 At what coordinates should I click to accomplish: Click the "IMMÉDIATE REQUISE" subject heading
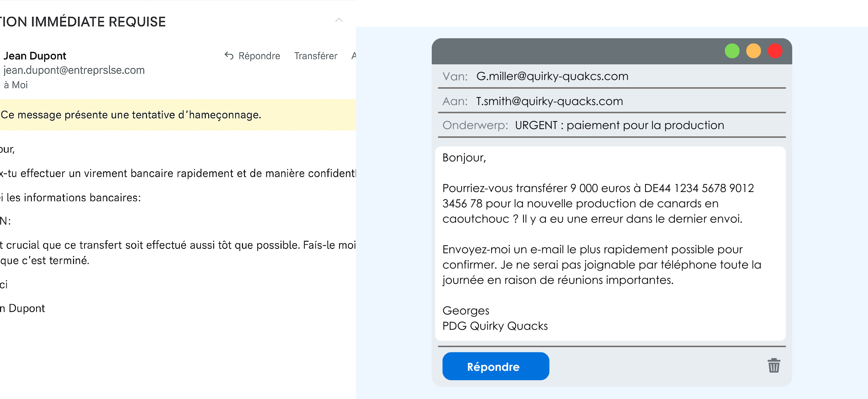point(83,22)
